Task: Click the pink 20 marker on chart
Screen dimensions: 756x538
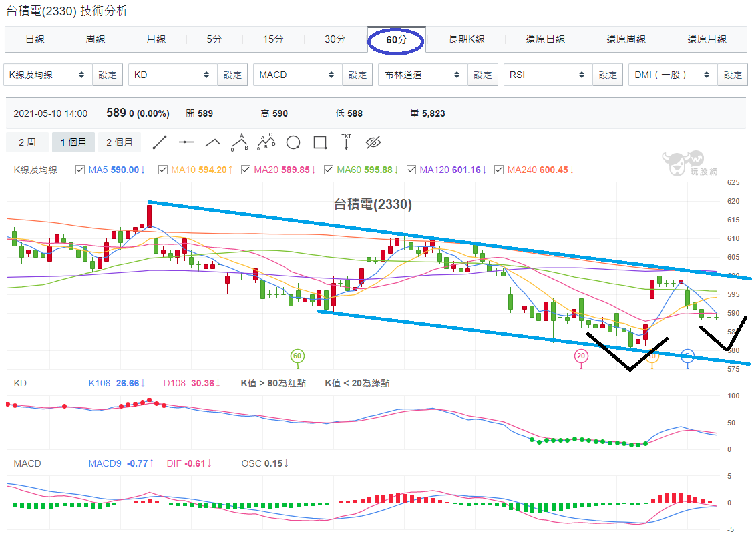Action: tap(581, 356)
